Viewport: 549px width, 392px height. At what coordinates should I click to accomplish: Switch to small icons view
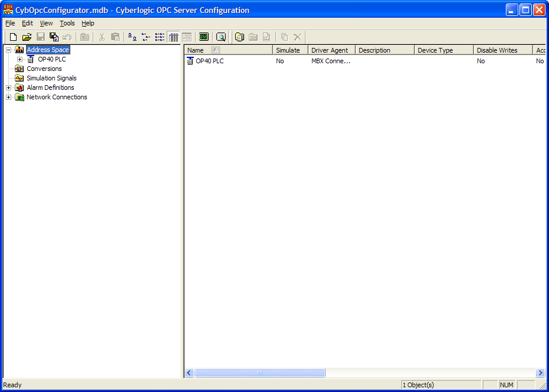click(x=146, y=37)
